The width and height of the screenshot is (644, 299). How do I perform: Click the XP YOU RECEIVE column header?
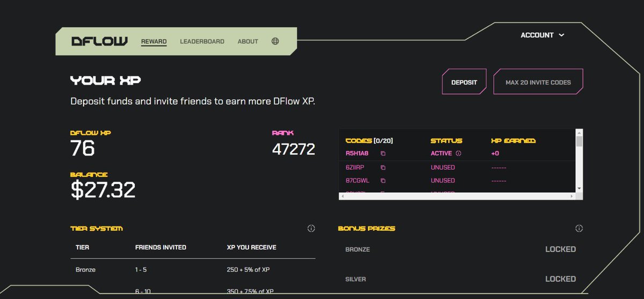point(252,248)
